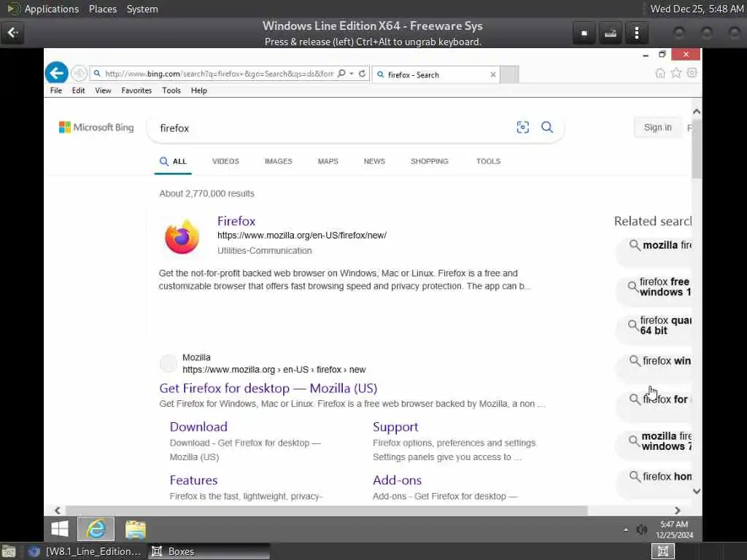The image size is (747, 560).
Task: Click the mozilla.org URL text under Firefox
Action: (302, 236)
